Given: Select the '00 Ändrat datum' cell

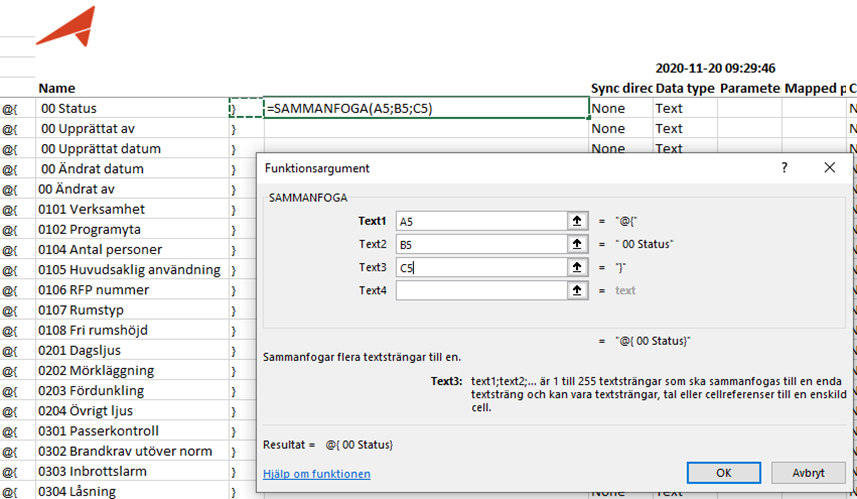Looking at the screenshot, I should 132,169.
